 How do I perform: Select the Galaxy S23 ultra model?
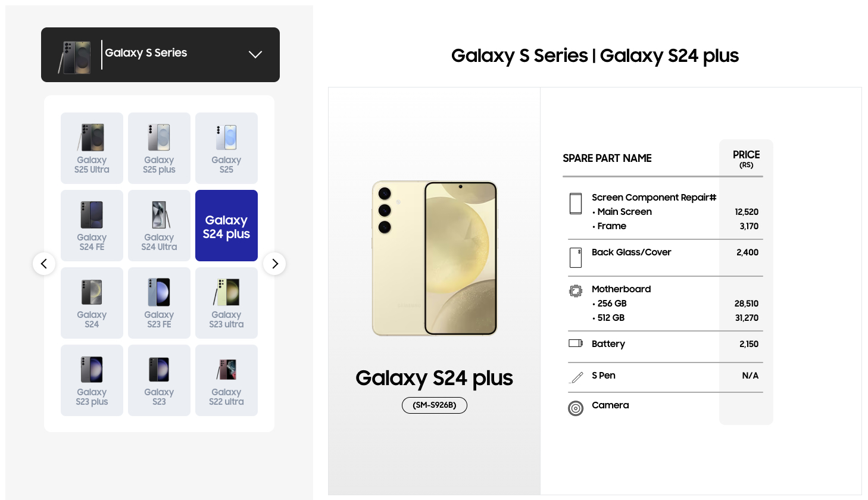coord(226,303)
